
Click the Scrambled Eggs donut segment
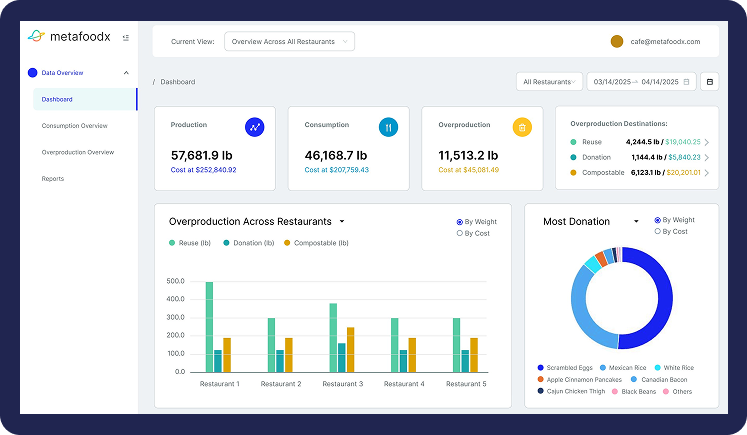point(666,298)
